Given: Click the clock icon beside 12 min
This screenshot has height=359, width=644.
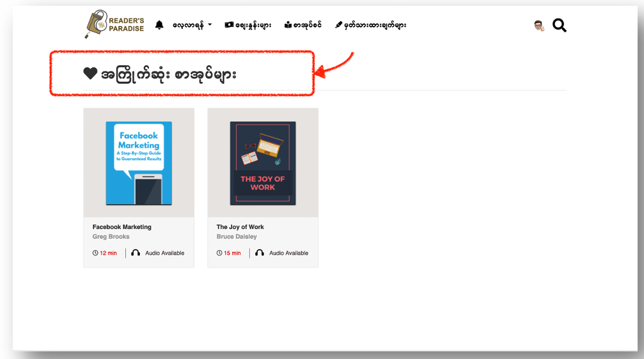Looking at the screenshot, I should pos(95,253).
